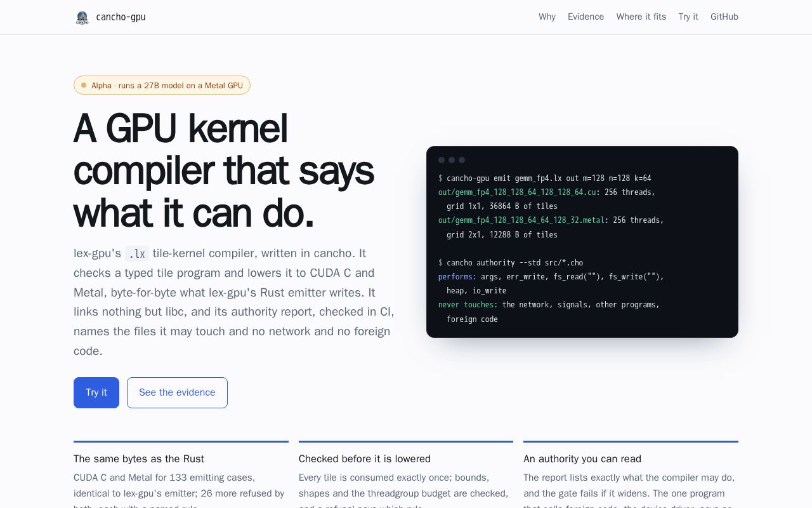Select the 'cancho-gpu emit gemm_fp4.lx' command line
Viewport: 812px width, 508px height.
pos(545,178)
